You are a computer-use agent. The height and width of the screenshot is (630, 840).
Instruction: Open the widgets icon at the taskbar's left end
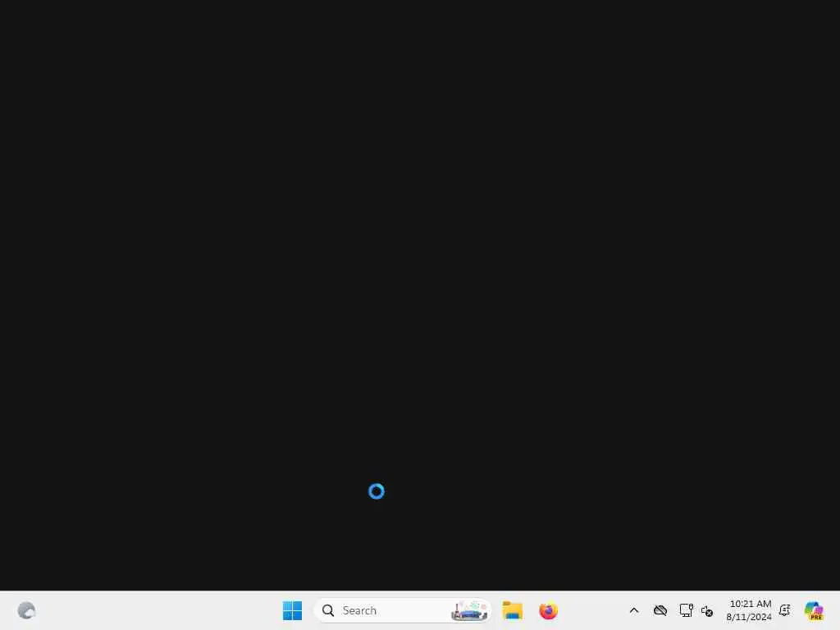[26, 610]
